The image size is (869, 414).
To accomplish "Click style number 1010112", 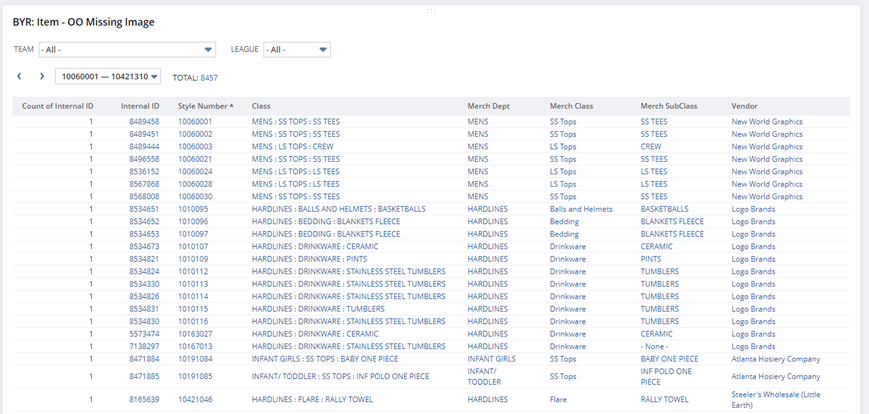I will pyautogui.click(x=193, y=272).
